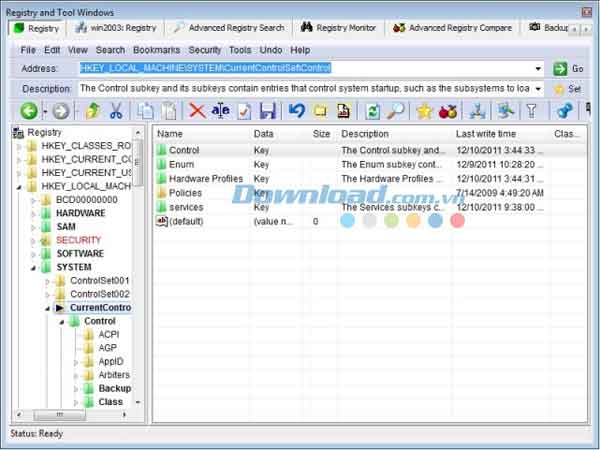The width and height of the screenshot is (600, 450).
Task: Switch to the Advanced Registry Search tab
Action: pos(229,28)
